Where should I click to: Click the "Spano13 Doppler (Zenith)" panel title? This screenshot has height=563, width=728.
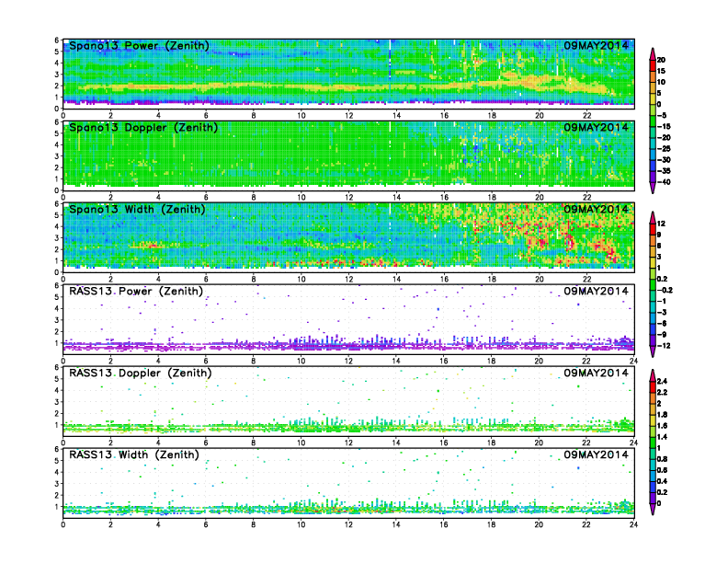(x=143, y=128)
